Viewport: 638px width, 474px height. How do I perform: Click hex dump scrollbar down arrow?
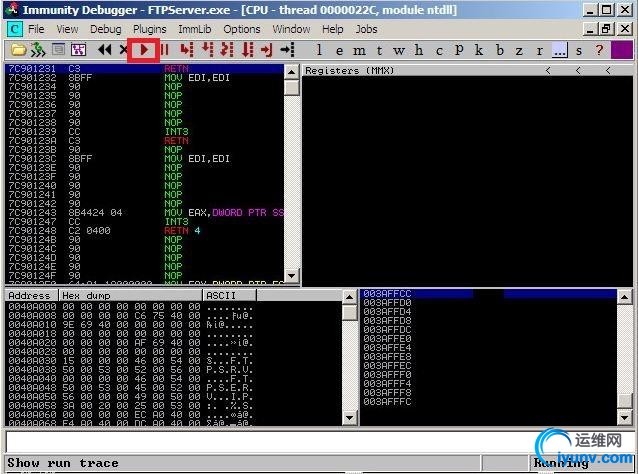(x=350, y=417)
